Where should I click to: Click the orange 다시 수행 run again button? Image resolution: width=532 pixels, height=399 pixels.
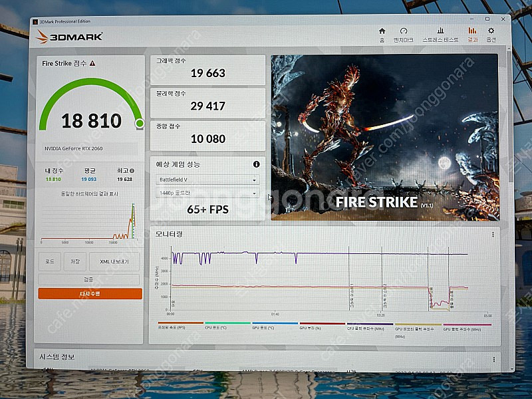(90, 294)
